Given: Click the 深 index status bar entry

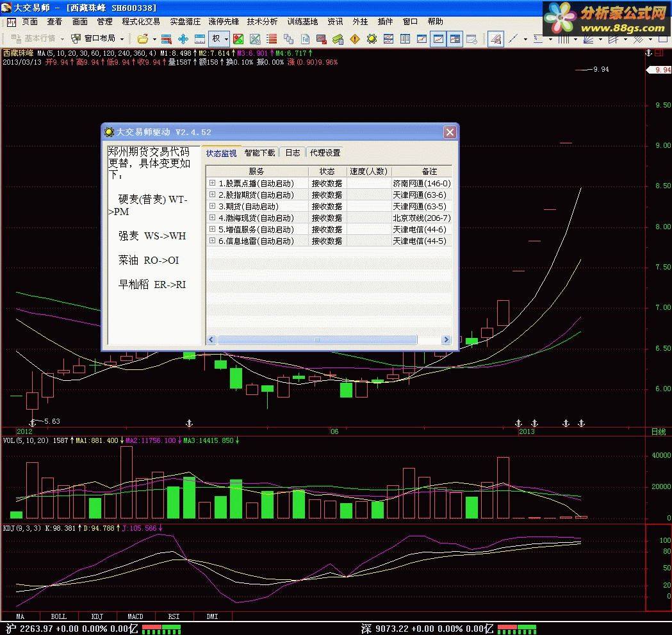Looking at the screenshot, I should click(427, 629).
